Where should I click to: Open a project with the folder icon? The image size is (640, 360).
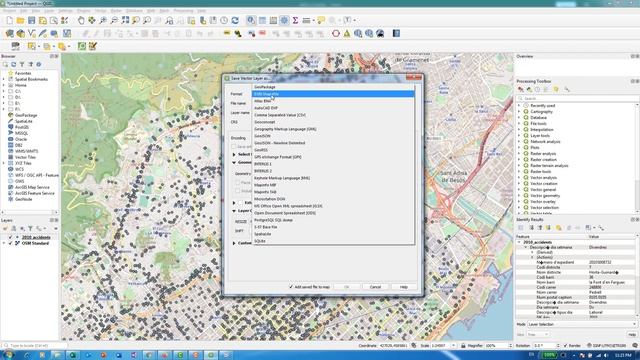[x=20, y=20]
